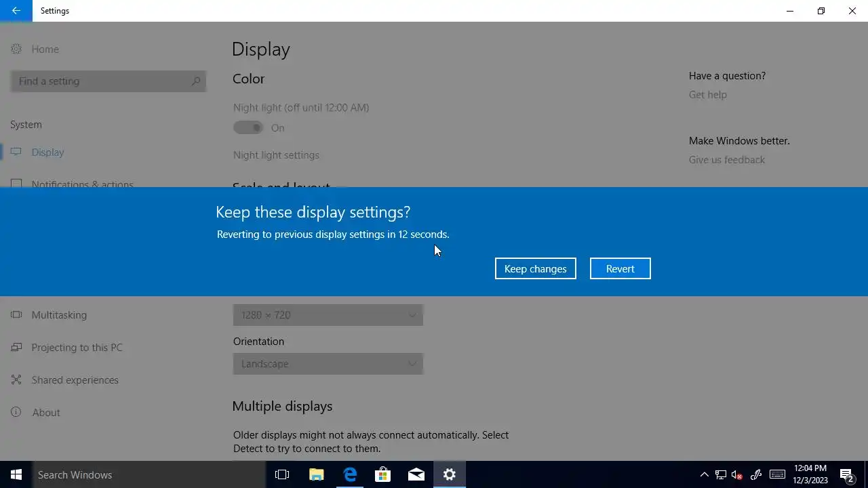868x488 pixels.
Task: Open the Mail app from the taskbar
Action: pyautogui.click(x=416, y=474)
